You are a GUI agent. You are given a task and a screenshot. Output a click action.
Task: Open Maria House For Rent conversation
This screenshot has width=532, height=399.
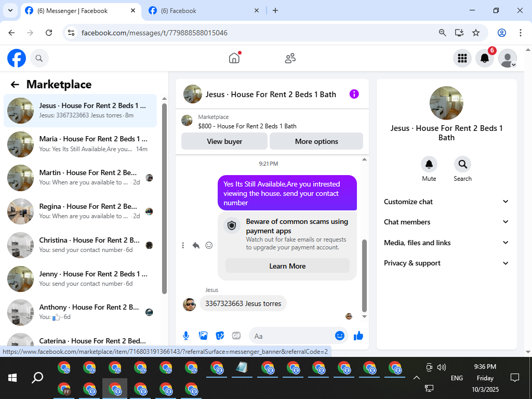[81, 144]
